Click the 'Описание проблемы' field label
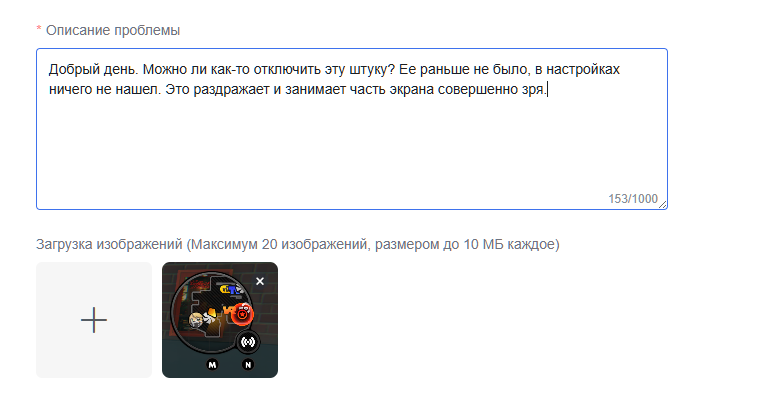Screen dimensions: 767x416 pos(113,30)
